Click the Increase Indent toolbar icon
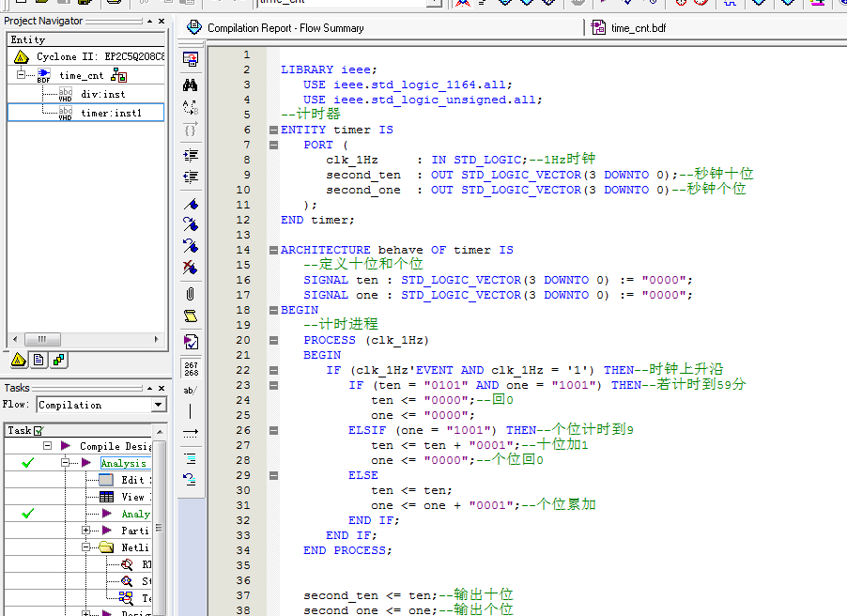The width and height of the screenshot is (847, 616). tap(191, 155)
